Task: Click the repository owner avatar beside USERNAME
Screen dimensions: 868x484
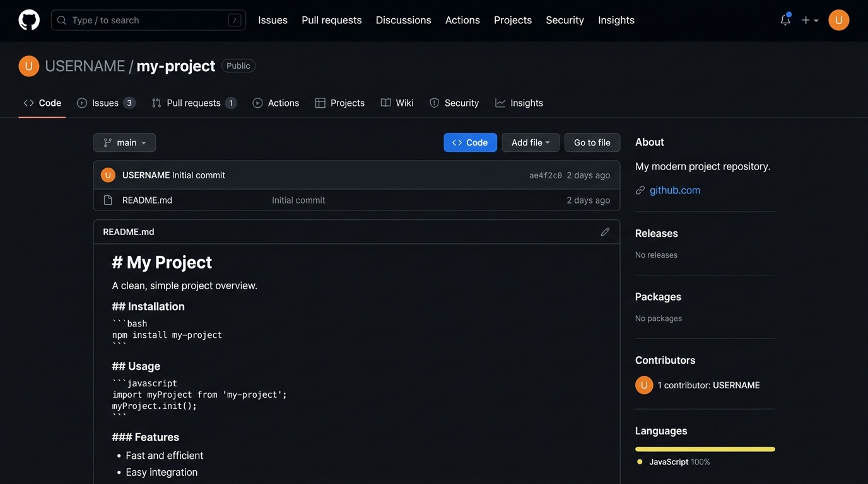Action: (x=29, y=66)
